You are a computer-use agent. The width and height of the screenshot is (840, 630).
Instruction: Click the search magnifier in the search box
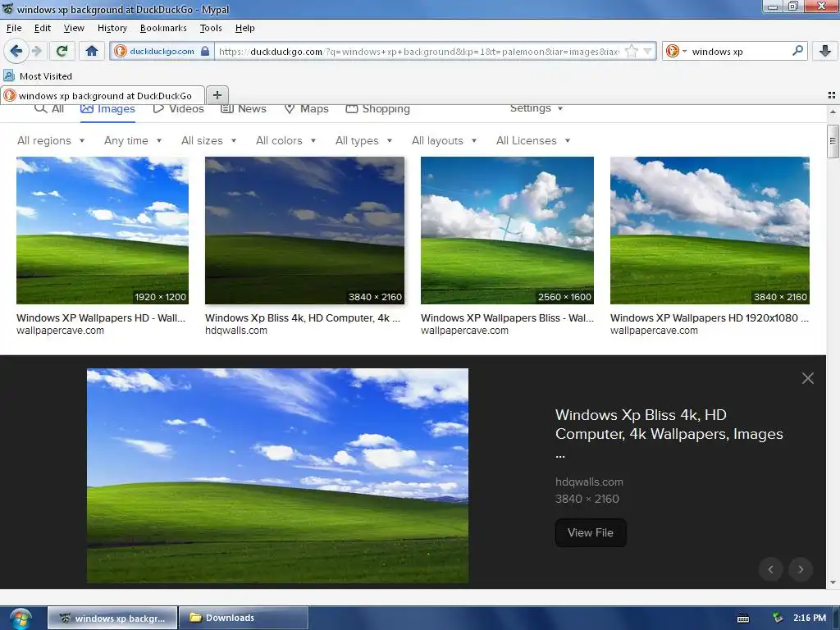pos(797,51)
